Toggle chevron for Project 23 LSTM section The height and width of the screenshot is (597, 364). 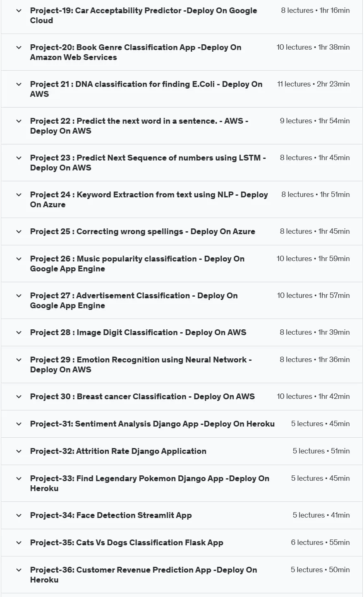(x=19, y=158)
